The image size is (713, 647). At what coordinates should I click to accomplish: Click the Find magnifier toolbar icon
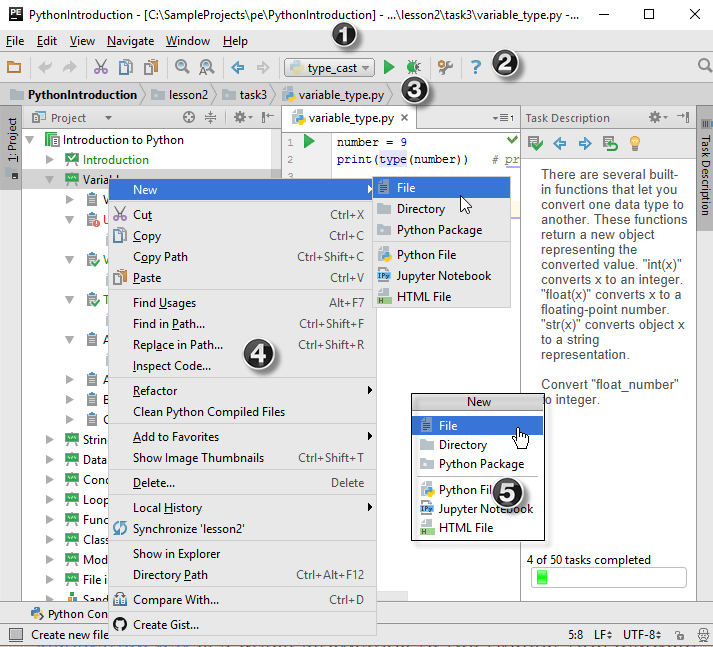(x=182, y=67)
